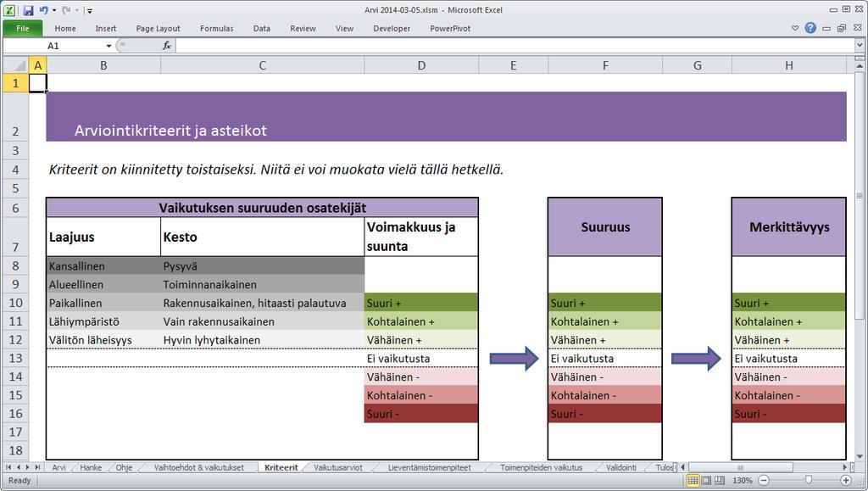Open the View ribbon tab
Screen dimensions: 868x491
click(344, 28)
